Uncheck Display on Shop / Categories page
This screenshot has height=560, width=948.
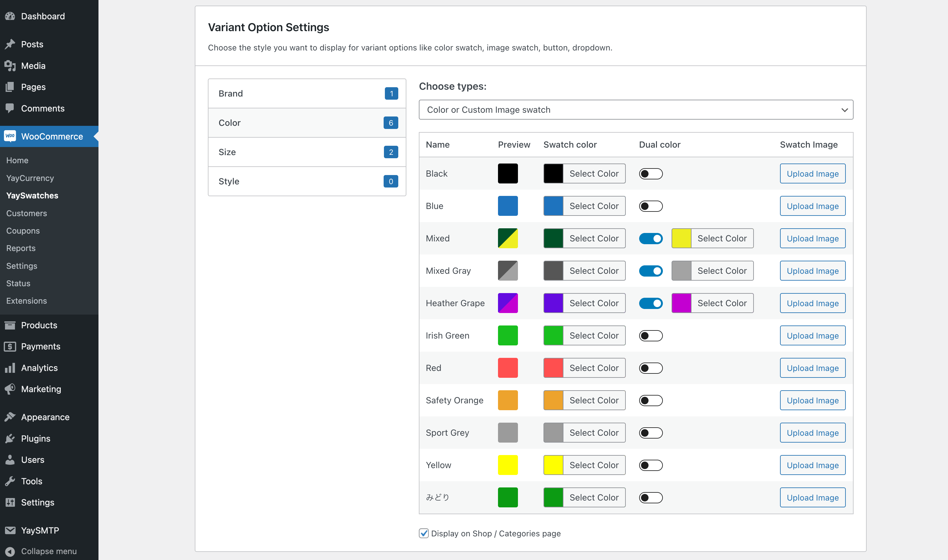click(424, 533)
